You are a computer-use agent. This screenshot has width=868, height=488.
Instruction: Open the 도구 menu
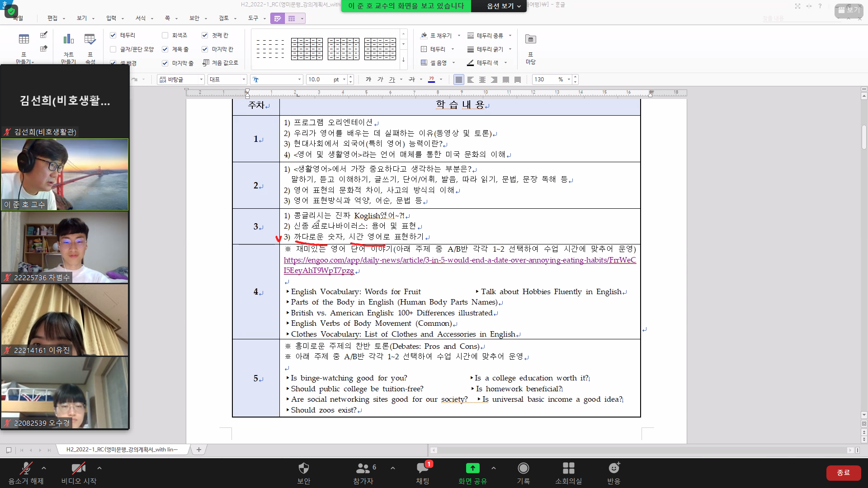point(253,18)
